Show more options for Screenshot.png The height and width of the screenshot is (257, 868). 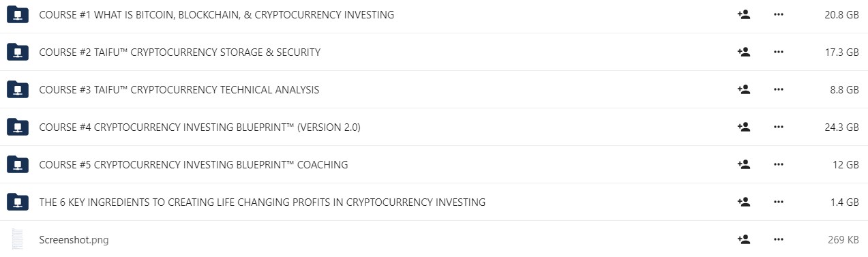779,239
